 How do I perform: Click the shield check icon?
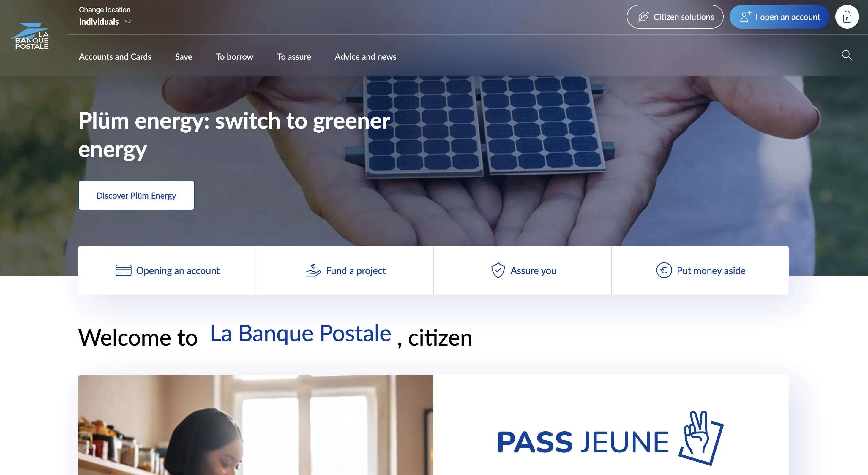click(498, 270)
